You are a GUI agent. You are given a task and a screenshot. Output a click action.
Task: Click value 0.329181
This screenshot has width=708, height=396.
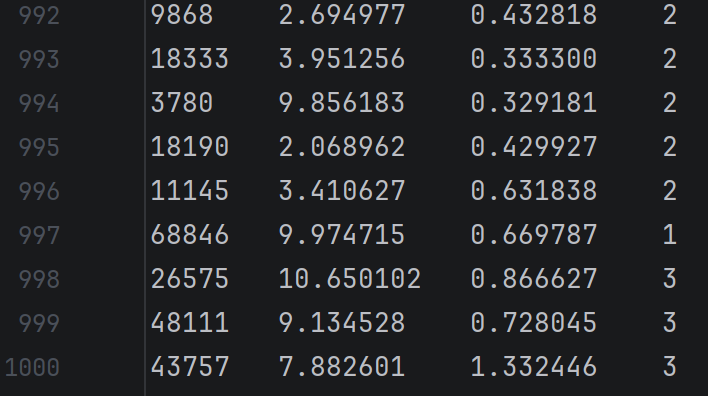pos(534,102)
